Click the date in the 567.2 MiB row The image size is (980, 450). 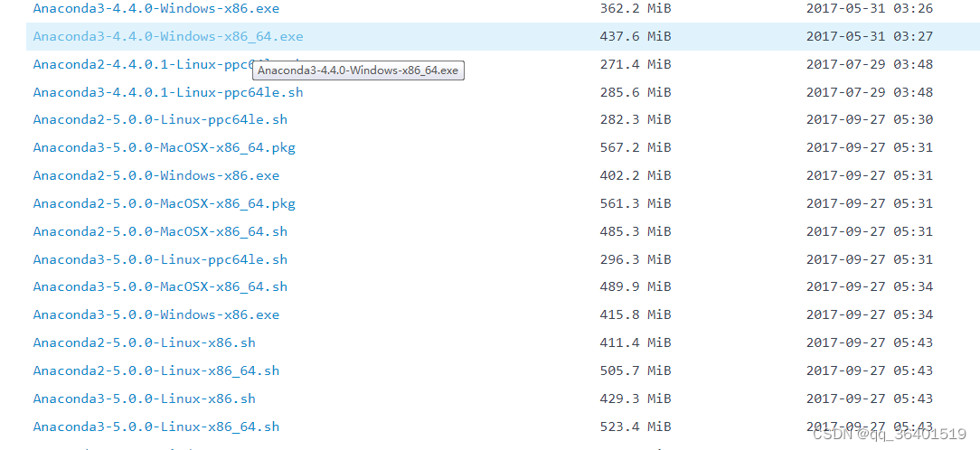coord(870,147)
